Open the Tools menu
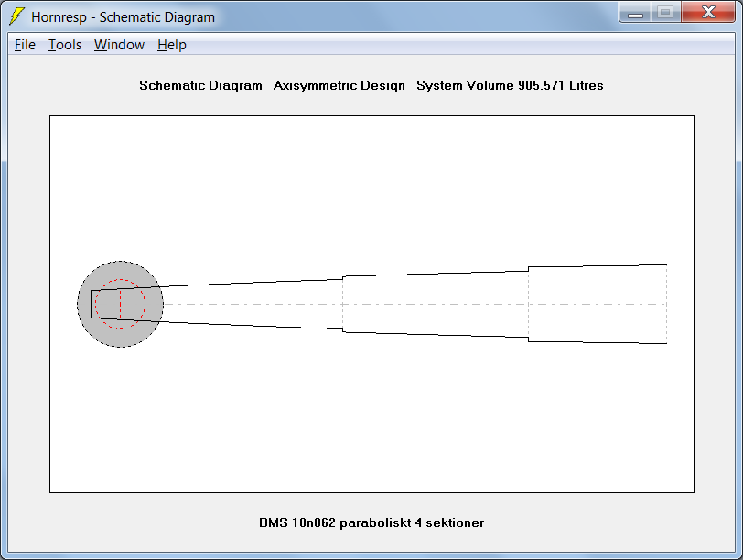The image size is (743, 560). pos(65,45)
